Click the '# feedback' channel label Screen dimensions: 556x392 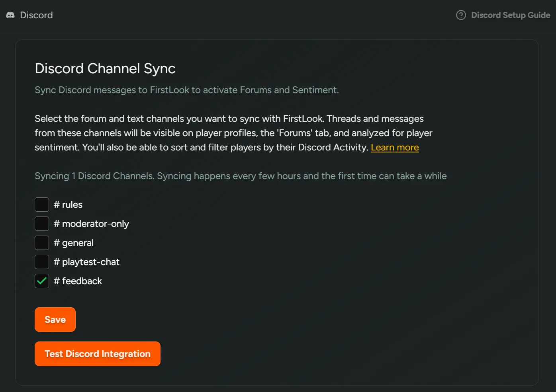pos(78,281)
